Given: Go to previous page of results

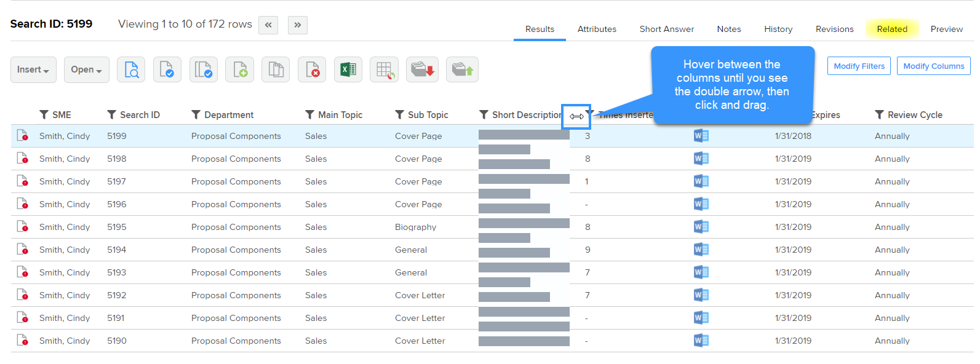Looking at the screenshot, I should click(268, 25).
